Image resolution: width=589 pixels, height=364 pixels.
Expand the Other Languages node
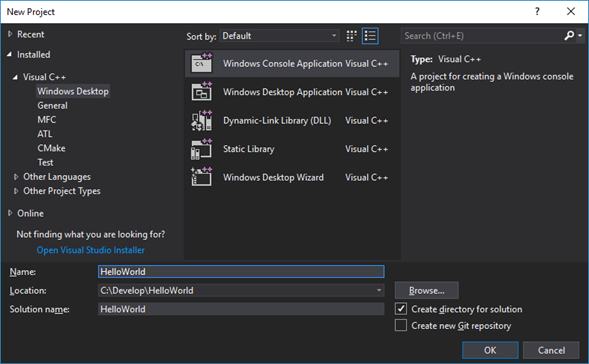pos(16,177)
